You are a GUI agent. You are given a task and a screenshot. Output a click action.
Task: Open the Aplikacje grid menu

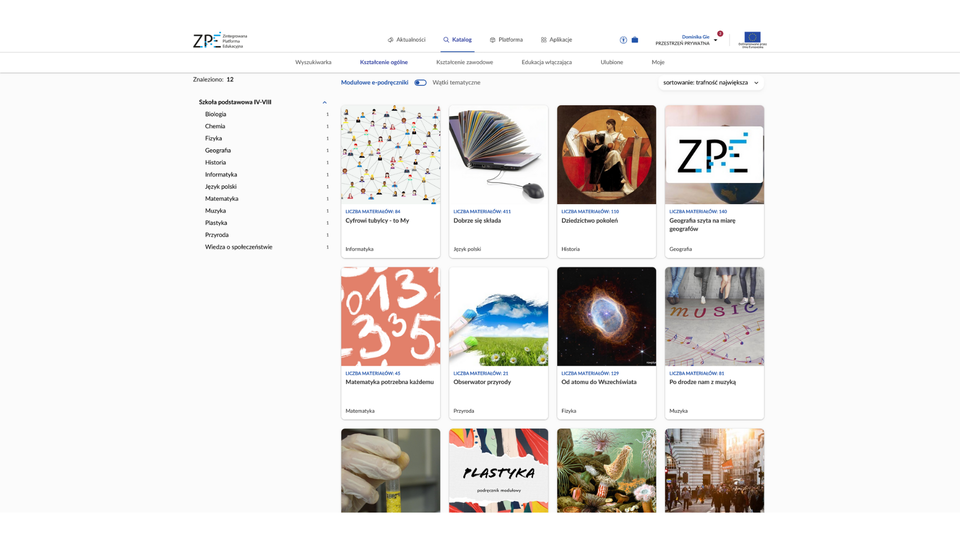click(x=543, y=40)
